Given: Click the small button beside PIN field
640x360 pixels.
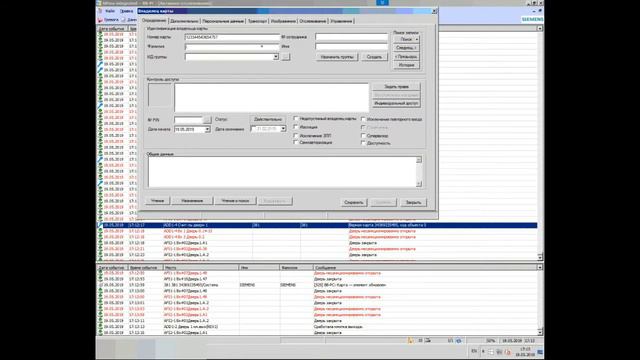Looking at the screenshot, I should 207,120.
